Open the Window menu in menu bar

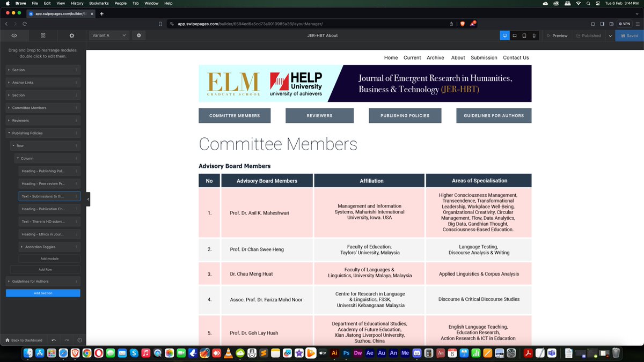click(151, 3)
